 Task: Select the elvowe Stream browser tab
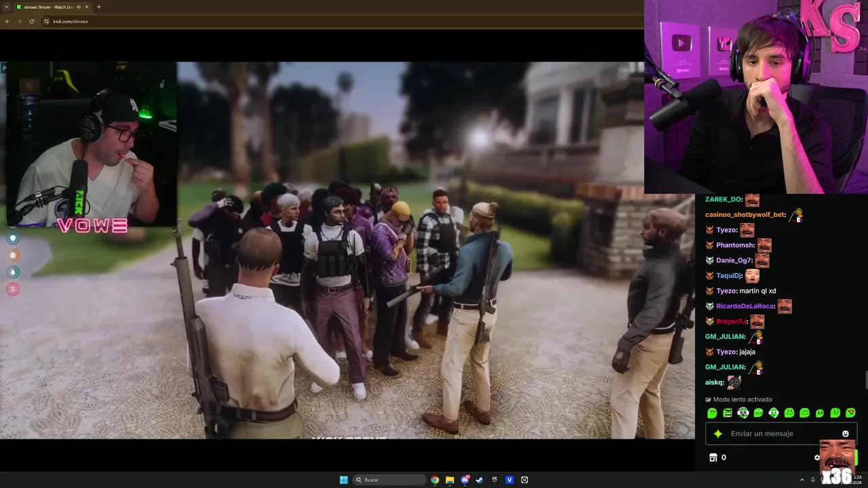click(52, 7)
